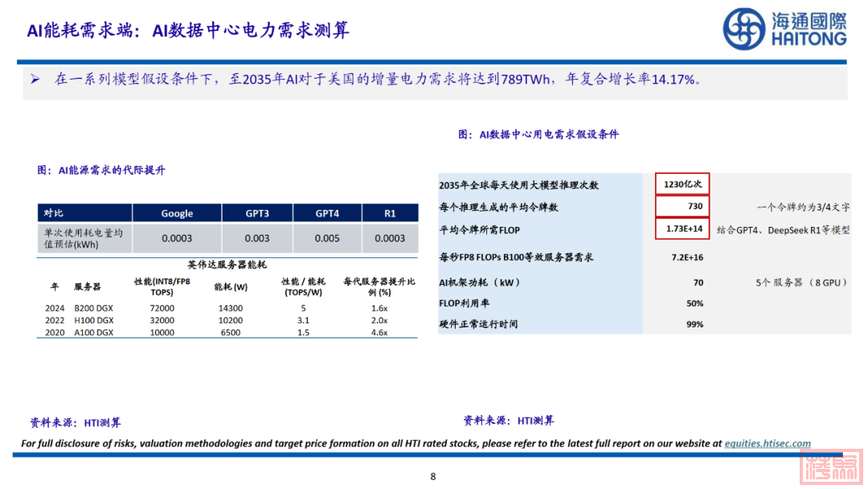This screenshot has width=868, height=489.
Task: Open the equities.htisec.com link
Action: click(768, 443)
